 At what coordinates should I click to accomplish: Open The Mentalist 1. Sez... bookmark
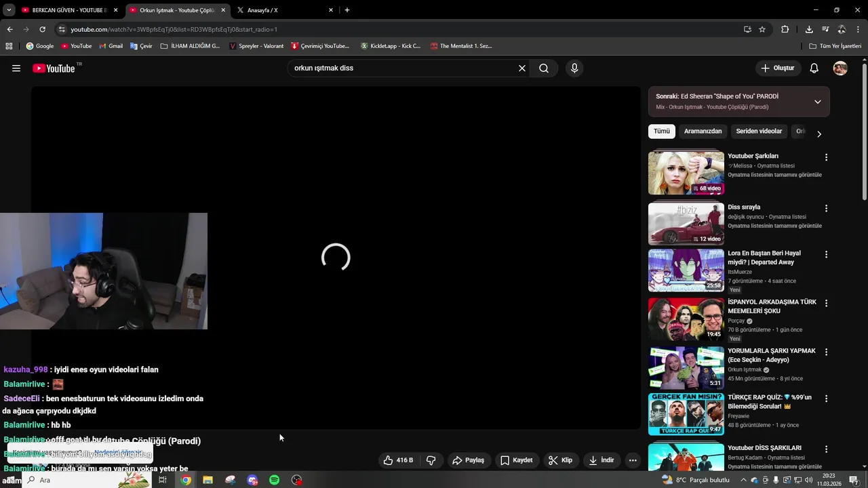(461, 46)
